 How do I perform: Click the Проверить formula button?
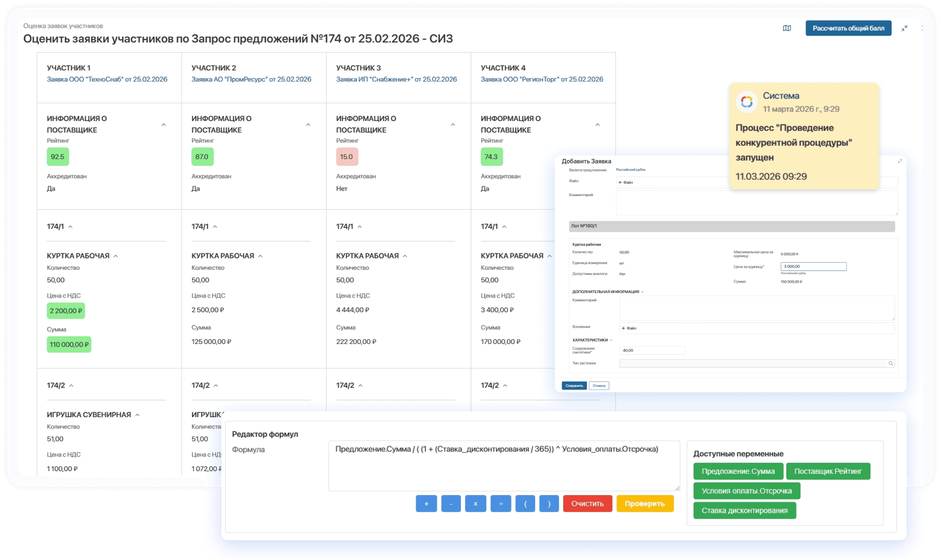click(644, 504)
